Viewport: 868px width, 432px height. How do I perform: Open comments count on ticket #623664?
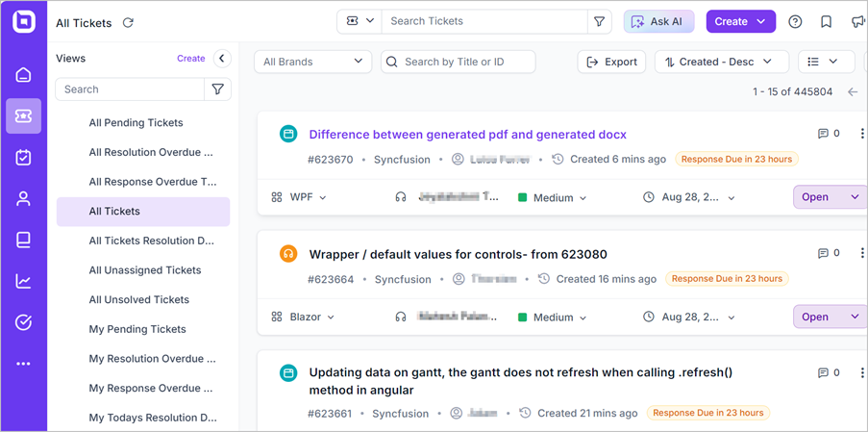pyautogui.click(x=829, y=253)
